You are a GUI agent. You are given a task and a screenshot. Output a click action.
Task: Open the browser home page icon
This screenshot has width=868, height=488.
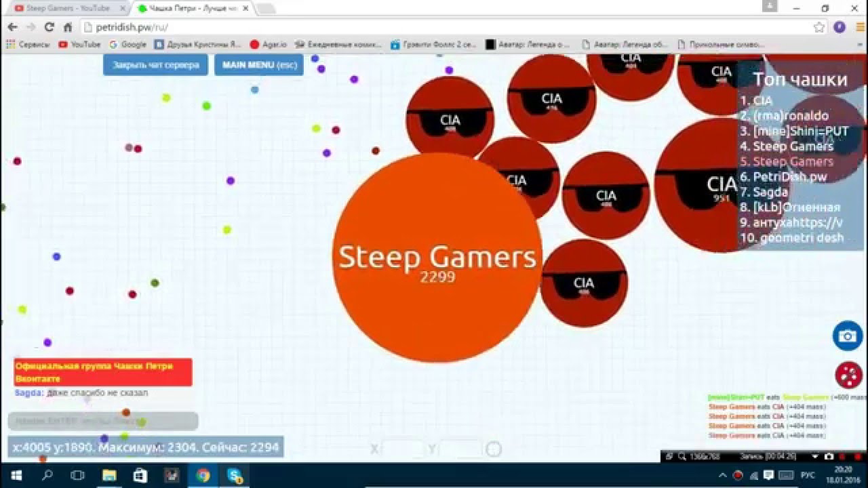(x=67, y=27)
